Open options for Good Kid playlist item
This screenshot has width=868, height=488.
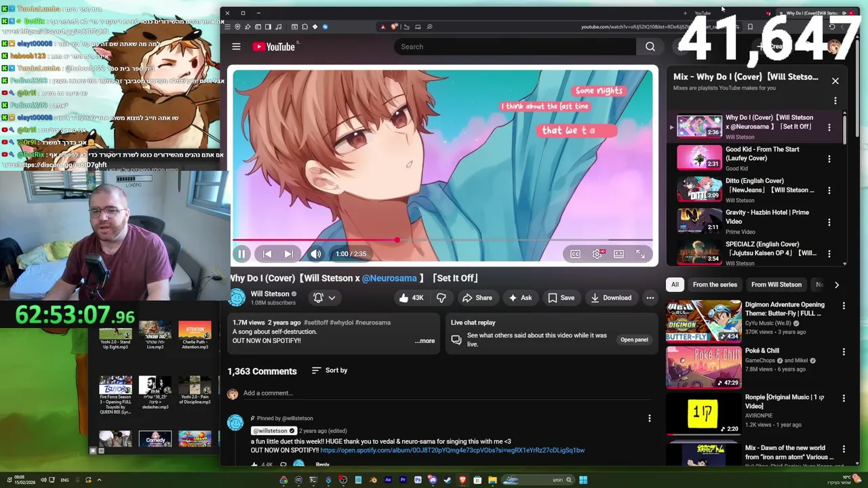click(829, 159)
